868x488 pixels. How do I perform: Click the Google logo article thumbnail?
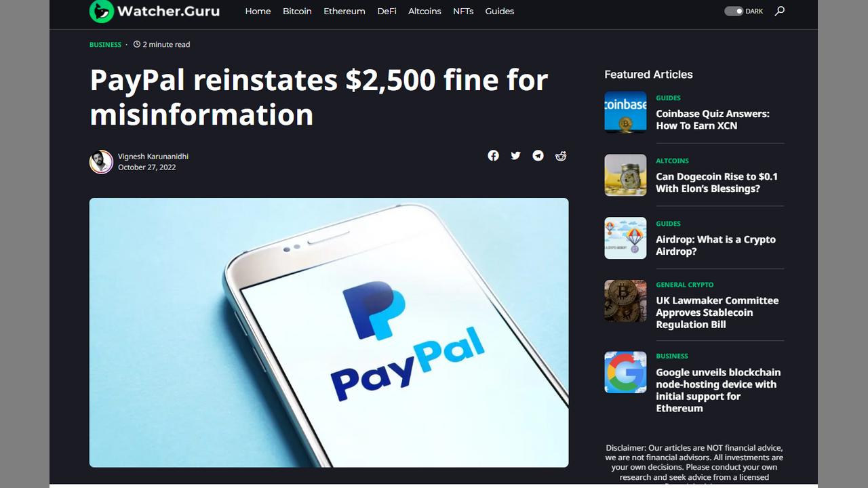pyautogui.click(x=625, y=372)
